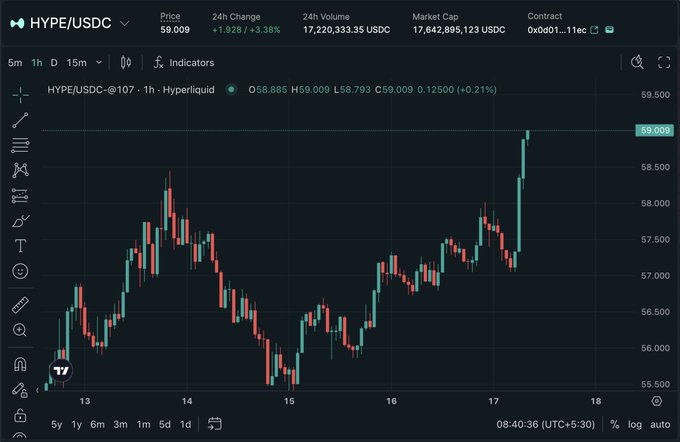Open the forecasting and position tool
The width and height of the screenshot is (680, 442).
coord(20,196)
